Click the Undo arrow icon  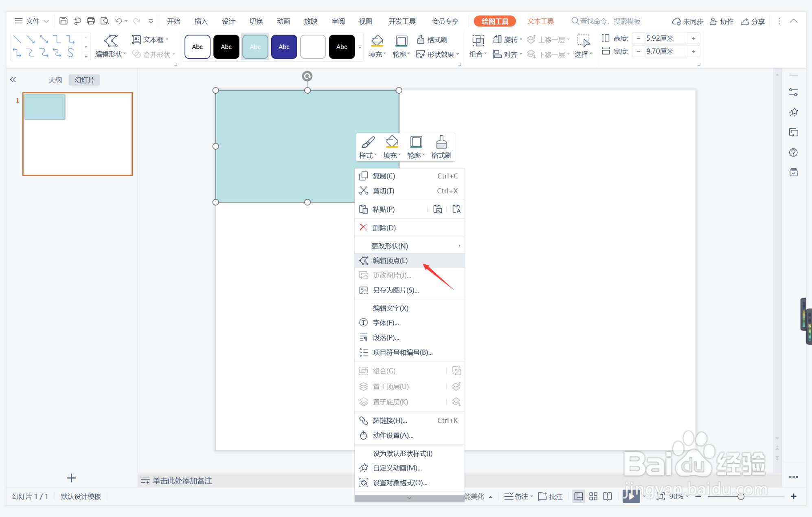pos(119,21)
